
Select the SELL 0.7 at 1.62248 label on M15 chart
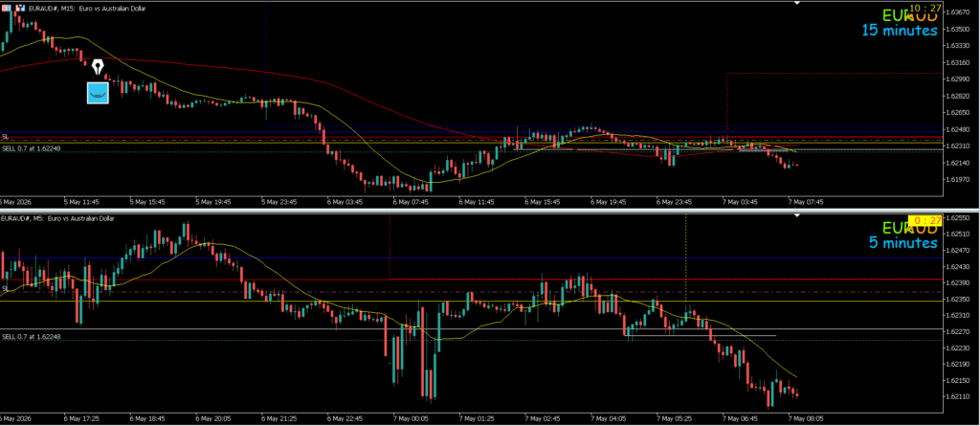pos(32,149)
